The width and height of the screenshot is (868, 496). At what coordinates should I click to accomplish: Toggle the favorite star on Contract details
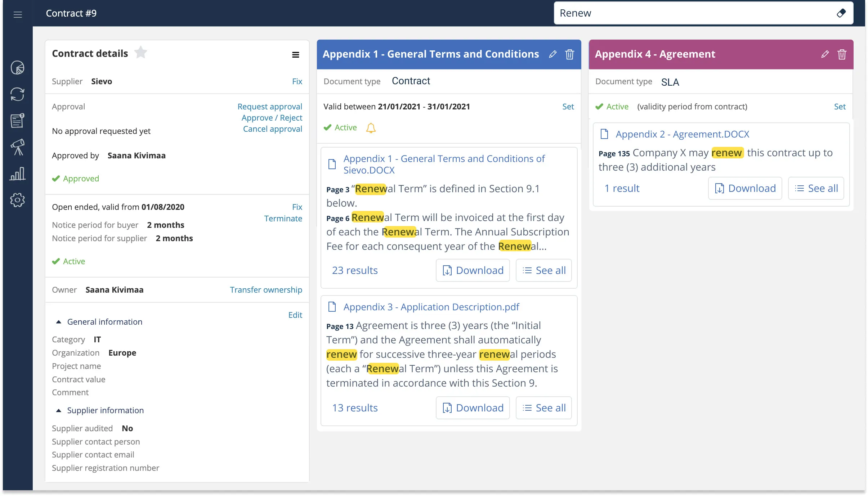pos(140,53)
